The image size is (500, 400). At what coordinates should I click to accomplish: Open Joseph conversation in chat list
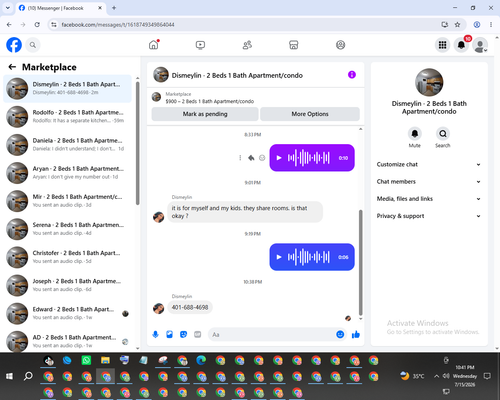pos(67,285)
